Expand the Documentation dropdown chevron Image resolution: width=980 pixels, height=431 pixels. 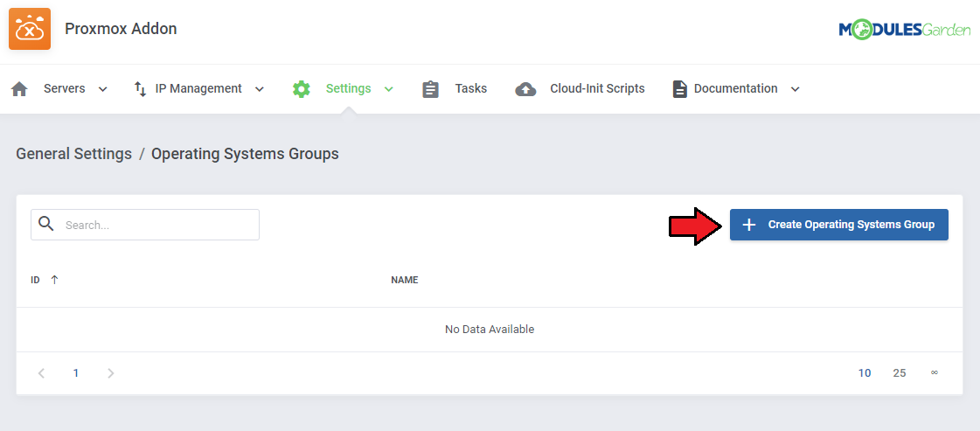795,89
